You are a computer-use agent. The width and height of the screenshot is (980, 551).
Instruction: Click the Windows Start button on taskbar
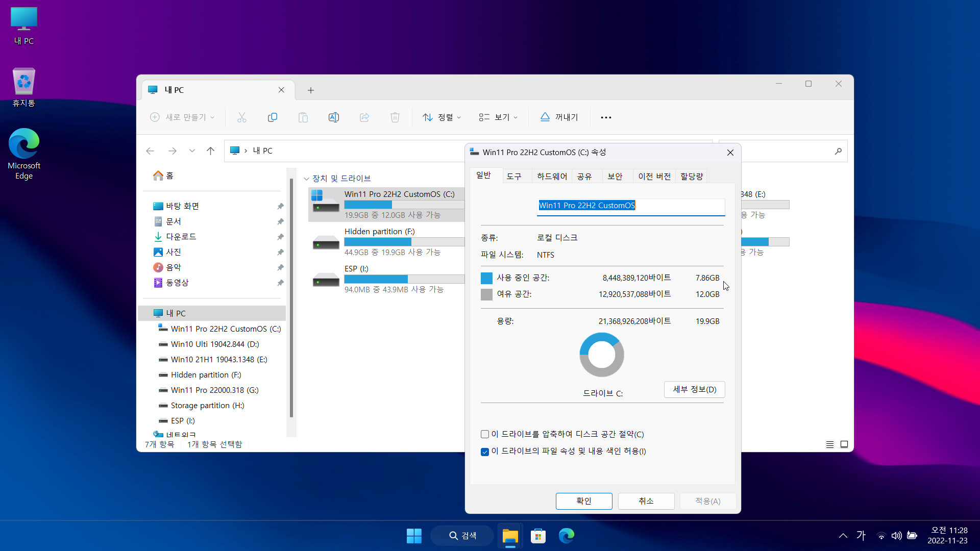coord(414,536)
